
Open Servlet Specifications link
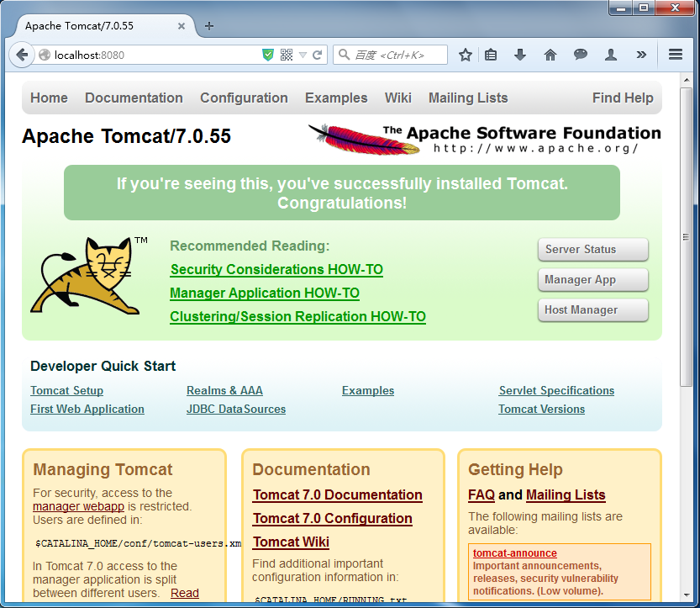(556, 390)
